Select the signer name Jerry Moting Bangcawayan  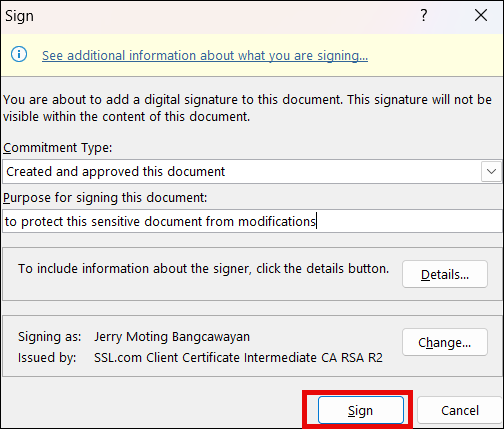(172, 337)
